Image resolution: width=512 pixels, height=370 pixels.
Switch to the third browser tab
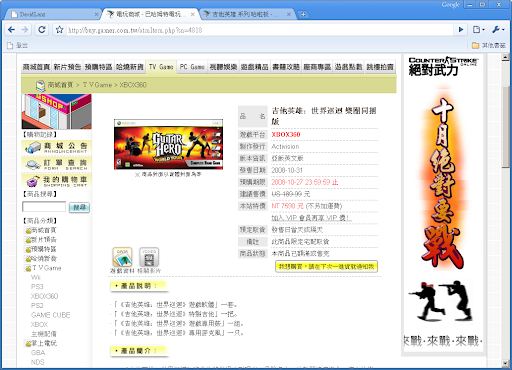pos(247,14)
